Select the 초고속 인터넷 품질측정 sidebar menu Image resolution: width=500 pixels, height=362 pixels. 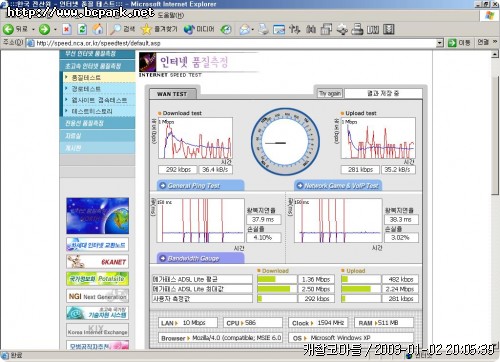tap(97, 66)
